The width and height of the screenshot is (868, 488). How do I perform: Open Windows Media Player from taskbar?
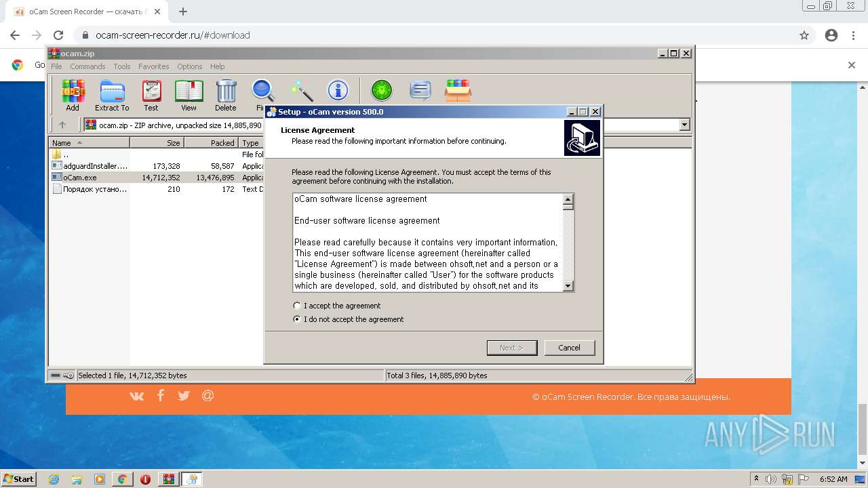coord(100,479)
